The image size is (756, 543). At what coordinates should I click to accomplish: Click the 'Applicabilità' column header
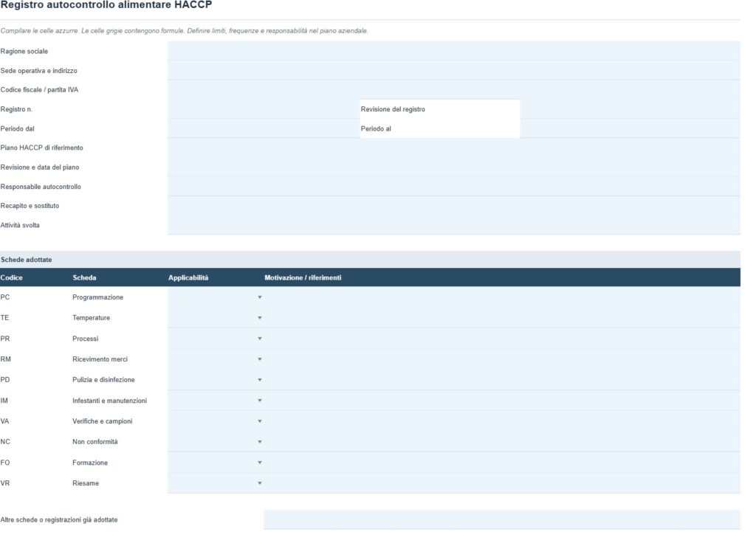pyautogui.click(x=188, y=278)
